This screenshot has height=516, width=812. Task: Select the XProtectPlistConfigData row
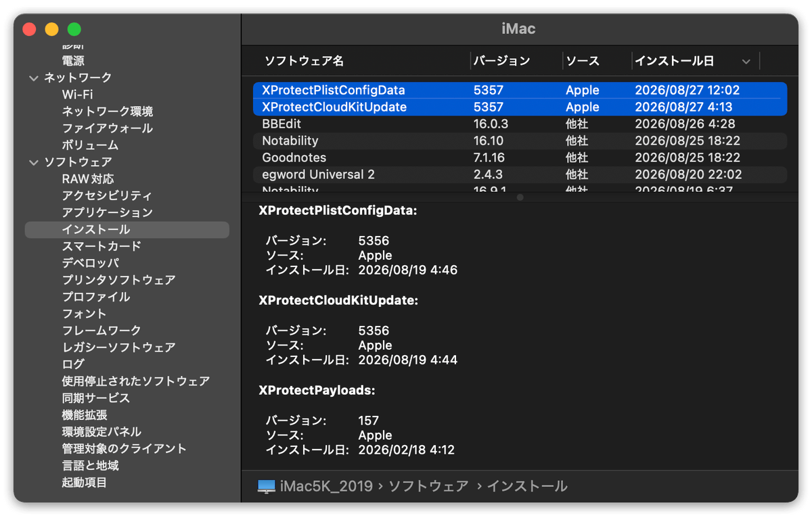tap(520, 90)
